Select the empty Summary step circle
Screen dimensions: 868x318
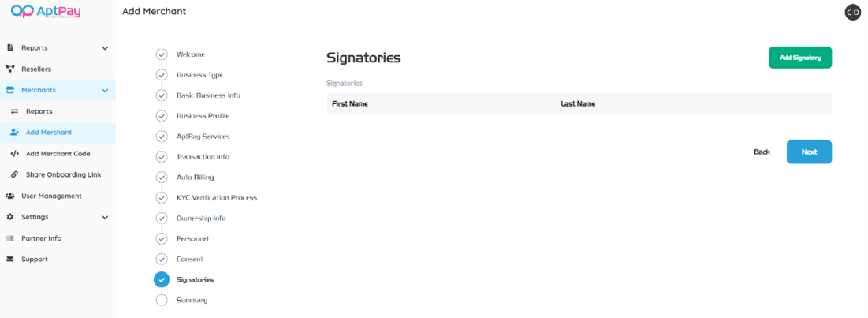pos(162,300)
